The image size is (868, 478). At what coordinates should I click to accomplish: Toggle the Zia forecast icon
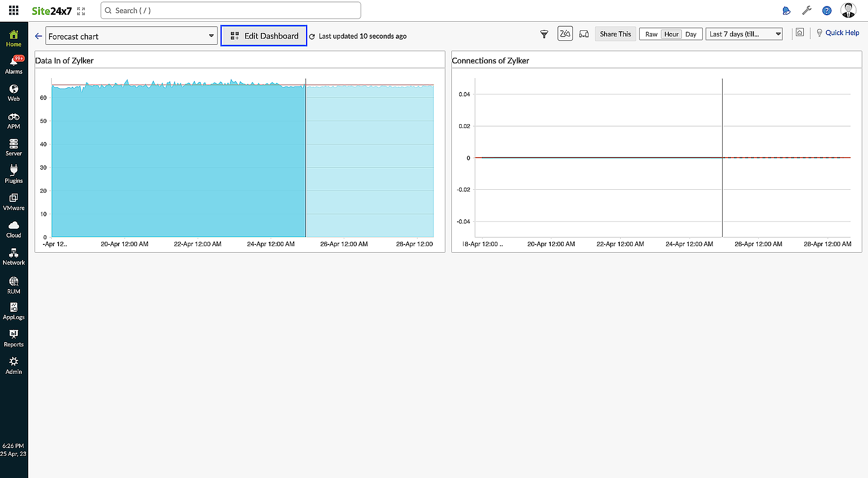coord(565,34)
